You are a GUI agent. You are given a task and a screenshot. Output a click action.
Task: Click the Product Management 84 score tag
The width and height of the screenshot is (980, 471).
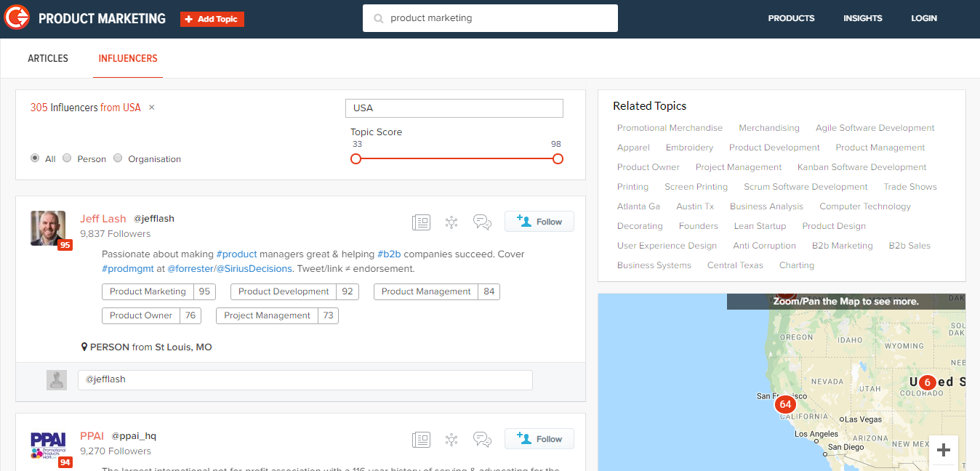[437, 291]
